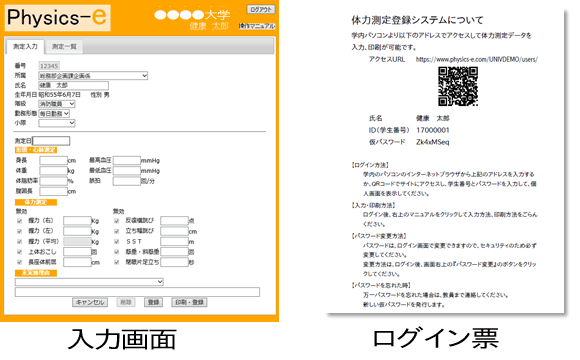Click the 印刷・登録 button
Screen dimensions: 580x360
(189, 302)
